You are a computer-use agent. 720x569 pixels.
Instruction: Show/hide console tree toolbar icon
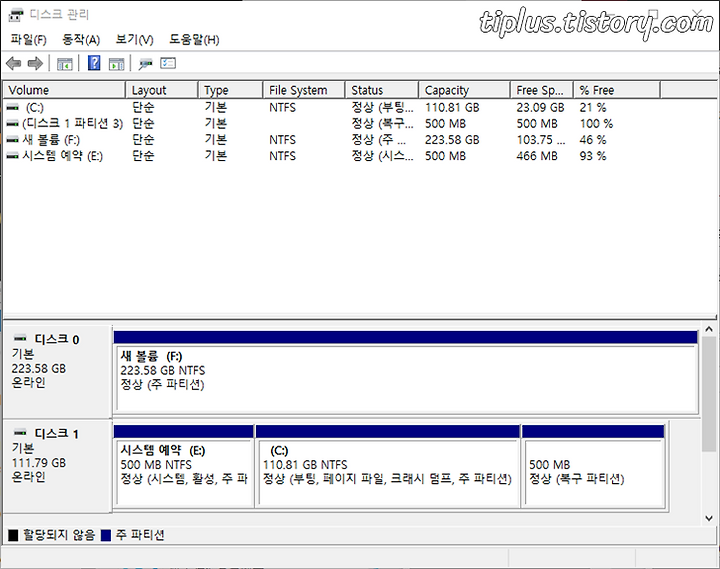[65, 64]
